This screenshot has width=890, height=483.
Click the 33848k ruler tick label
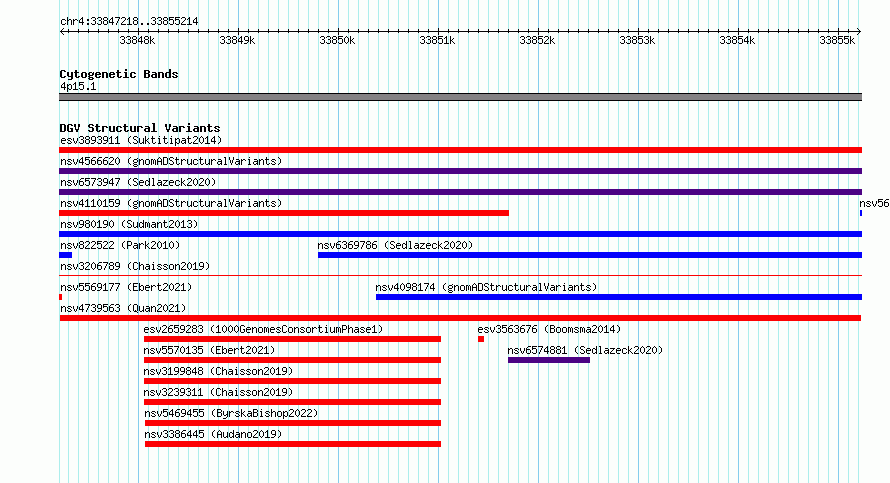pos(137,40)
